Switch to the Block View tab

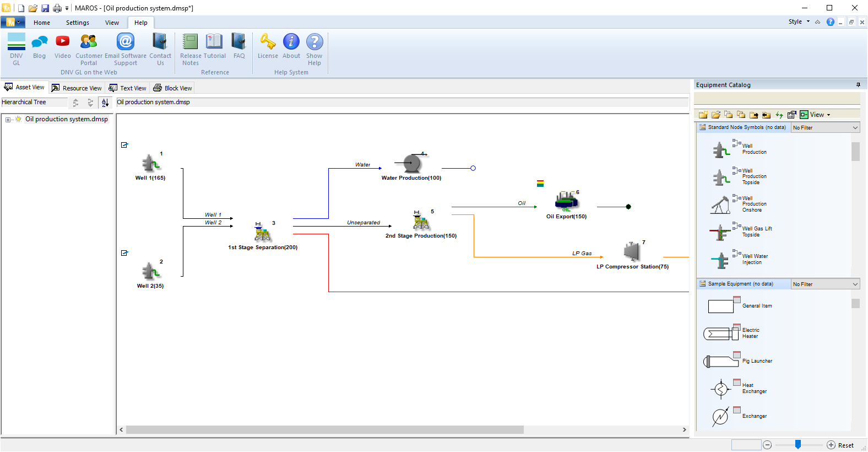click(x=172, y=88)
